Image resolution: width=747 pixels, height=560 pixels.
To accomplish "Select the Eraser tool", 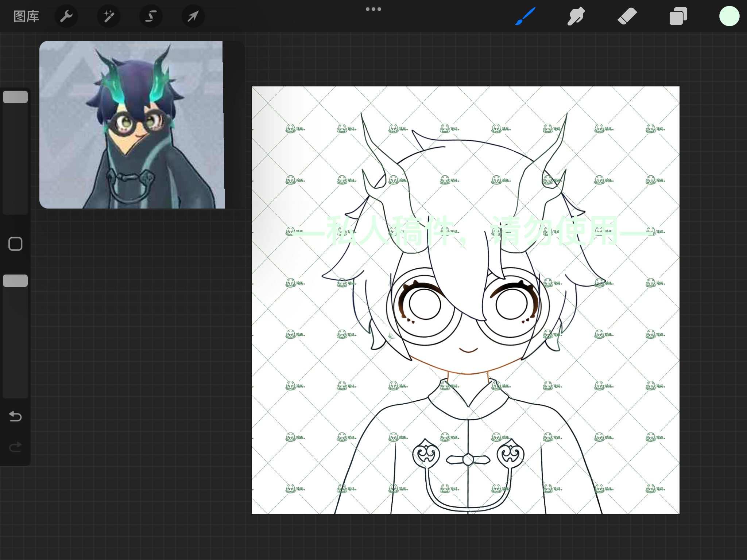I will (x=627, y=16).
